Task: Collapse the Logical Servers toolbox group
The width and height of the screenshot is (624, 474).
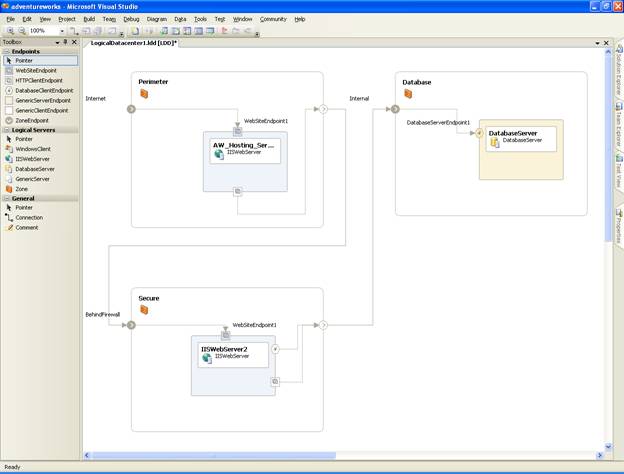Action: (7, 130)
